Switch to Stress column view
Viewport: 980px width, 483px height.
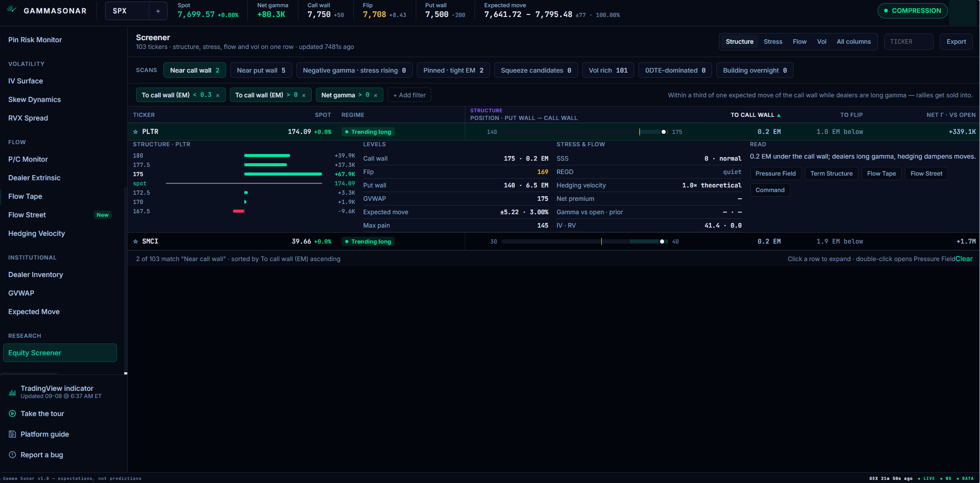(773, 42)
